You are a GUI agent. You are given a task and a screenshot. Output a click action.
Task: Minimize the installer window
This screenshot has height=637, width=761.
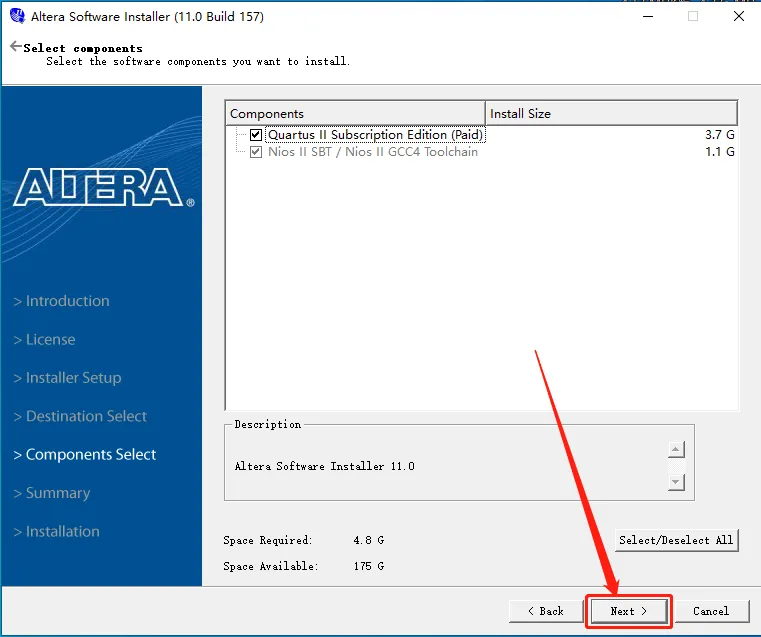coord(648,16)
